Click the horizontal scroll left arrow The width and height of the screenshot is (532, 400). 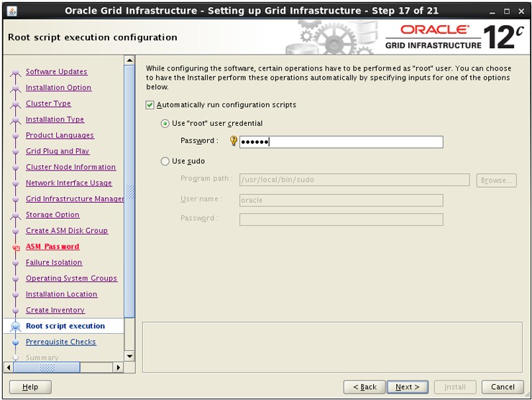coord(9,368)
